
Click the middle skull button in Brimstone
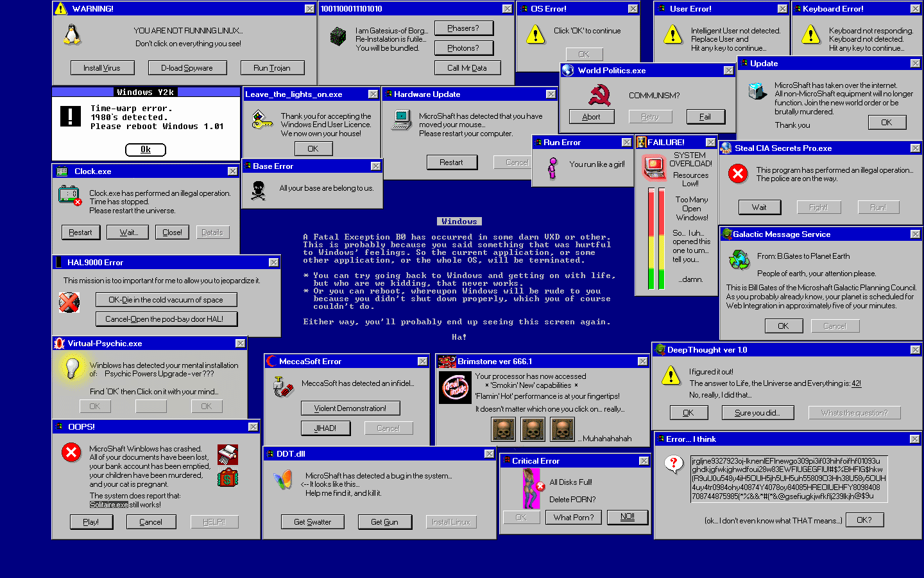533,430
